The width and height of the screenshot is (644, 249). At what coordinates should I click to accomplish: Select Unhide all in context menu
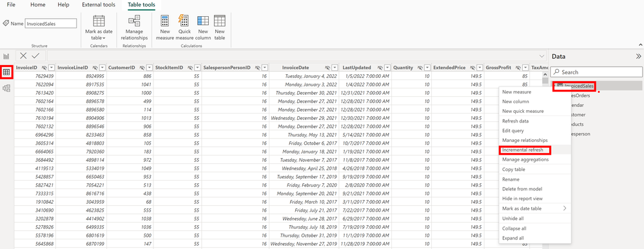pyautogui.click(x=535, y=218)
